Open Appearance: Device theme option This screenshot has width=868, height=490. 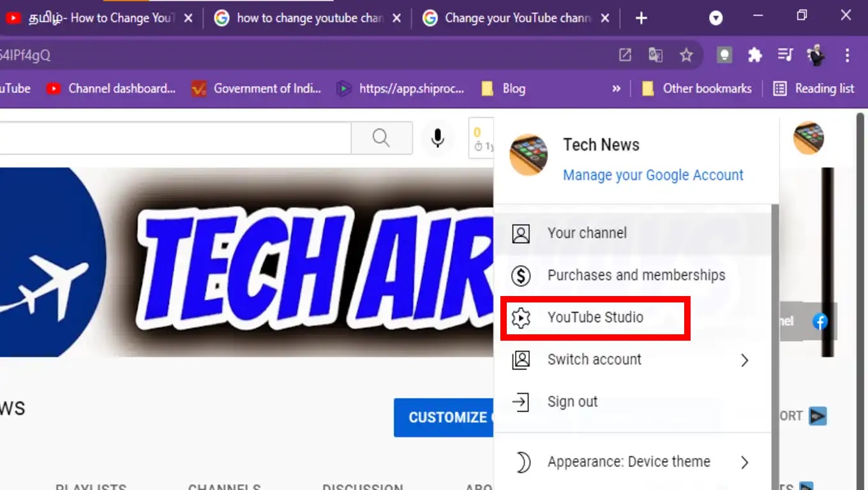pyautogui.click(x=632, y=461)
